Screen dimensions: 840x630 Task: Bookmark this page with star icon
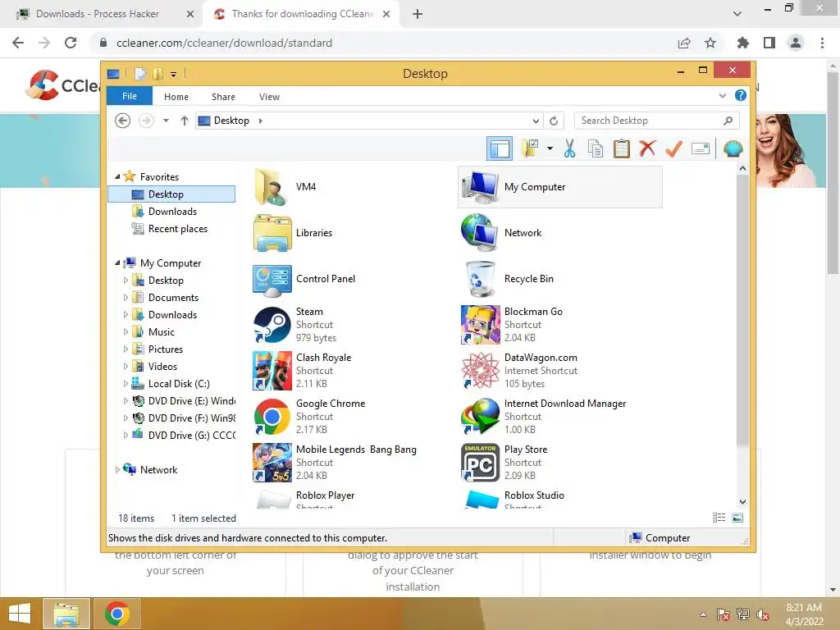click(x=710, y=43)
